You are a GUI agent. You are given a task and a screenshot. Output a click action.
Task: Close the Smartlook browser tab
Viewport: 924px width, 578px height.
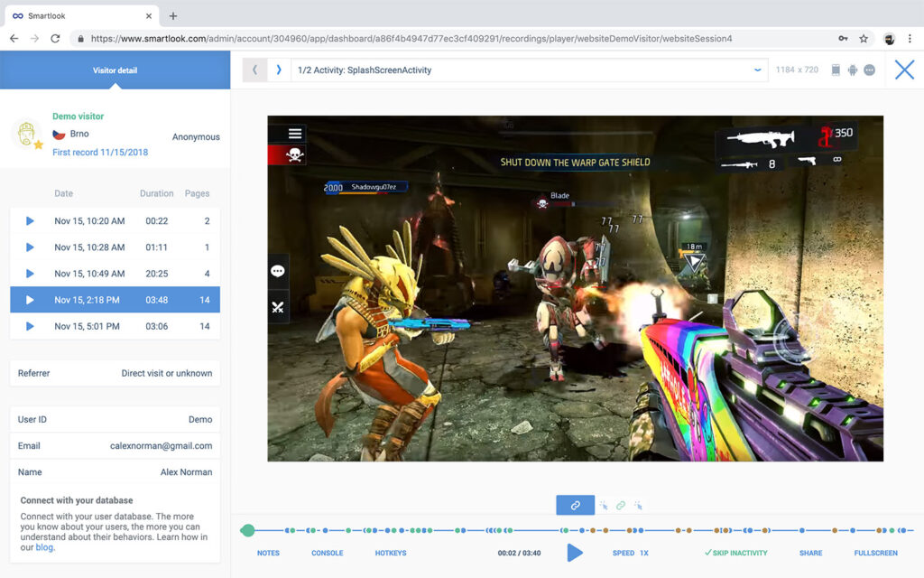click(149, 16)
